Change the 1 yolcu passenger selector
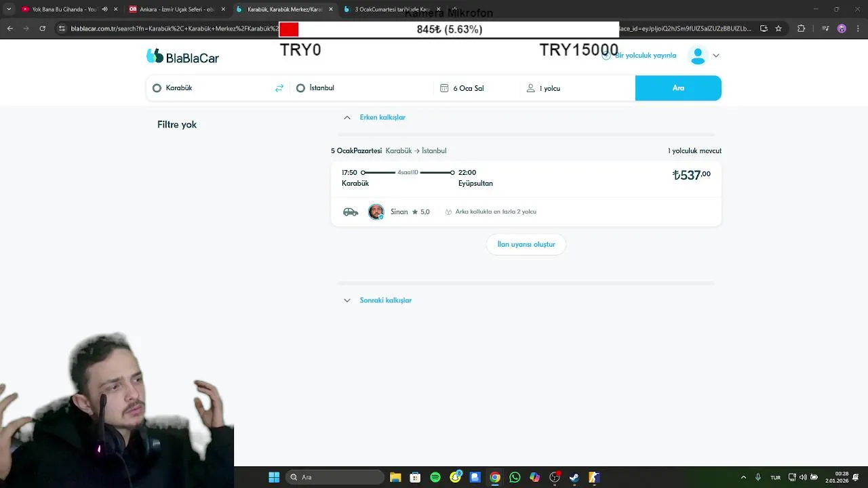 pyautogui.click(x=577, y=88)
